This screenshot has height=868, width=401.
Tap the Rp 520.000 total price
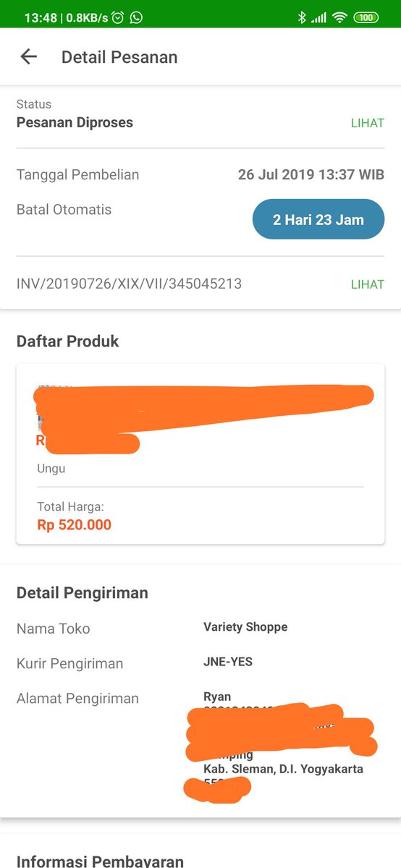tap(75, 524)
